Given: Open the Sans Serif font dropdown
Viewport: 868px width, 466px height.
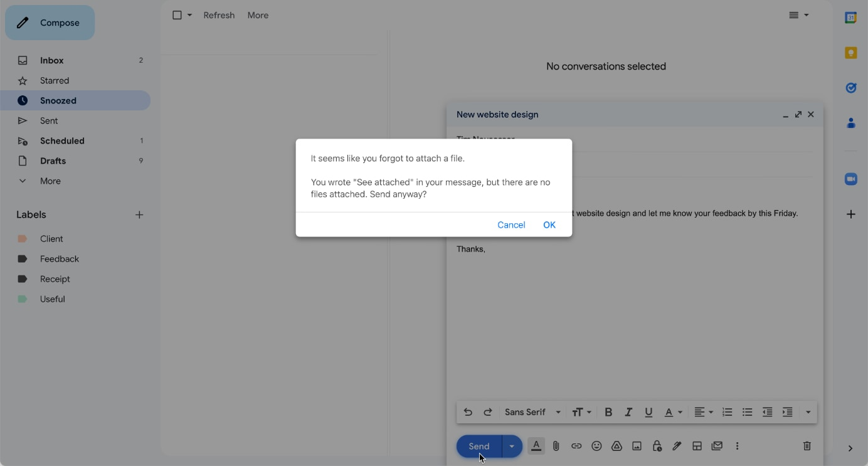Looking at the screenshot, I should [532, 412].
